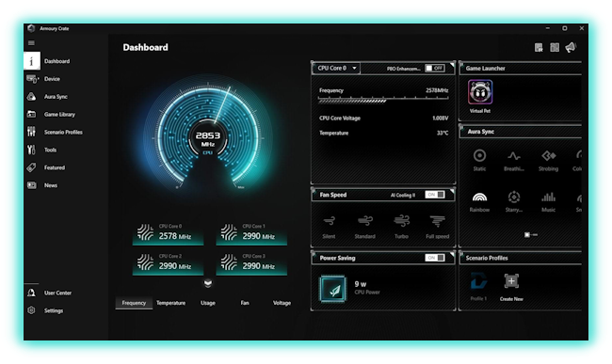The image size is (612, 364).
Task: Select the Silent fan speed icon
Action: click(329, 221)
